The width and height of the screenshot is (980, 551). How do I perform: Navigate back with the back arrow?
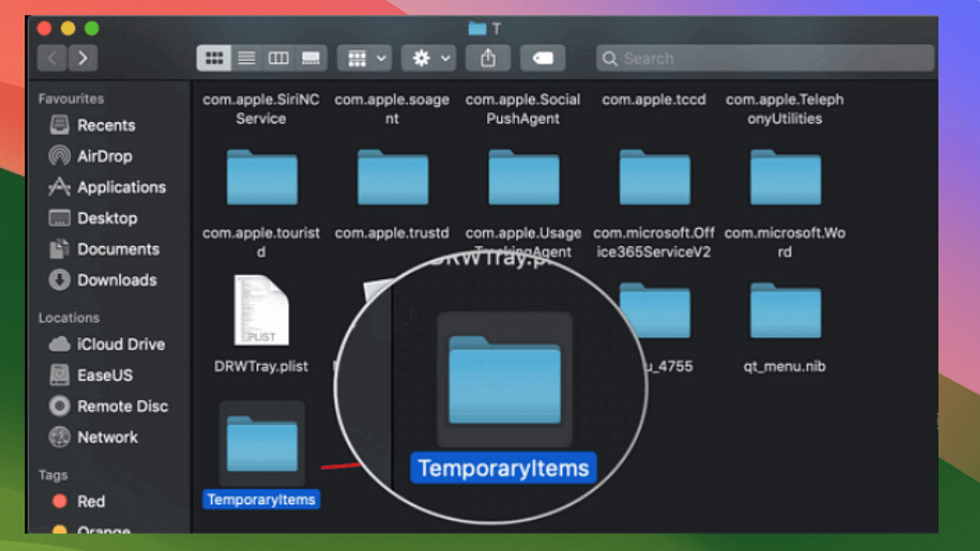pyautogui.click(x=52, y=58)
